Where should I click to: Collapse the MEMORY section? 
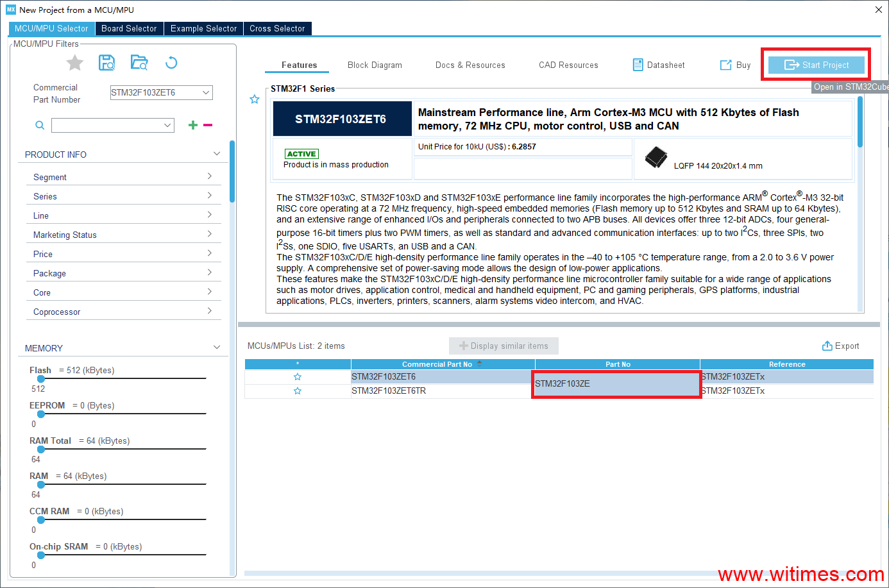pos(217,348)
